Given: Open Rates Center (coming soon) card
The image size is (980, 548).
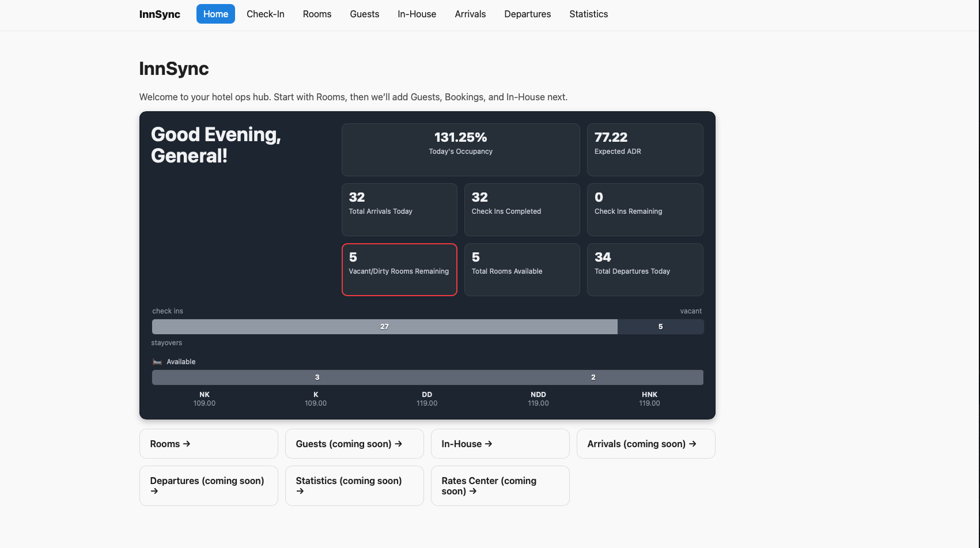Looking at the screenshot, I should click(500, 486).
